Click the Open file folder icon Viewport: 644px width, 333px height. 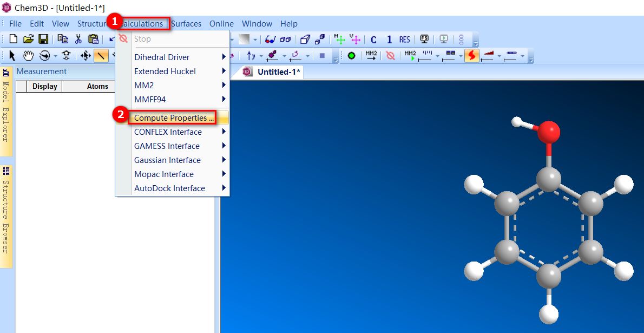click(28, 39)
